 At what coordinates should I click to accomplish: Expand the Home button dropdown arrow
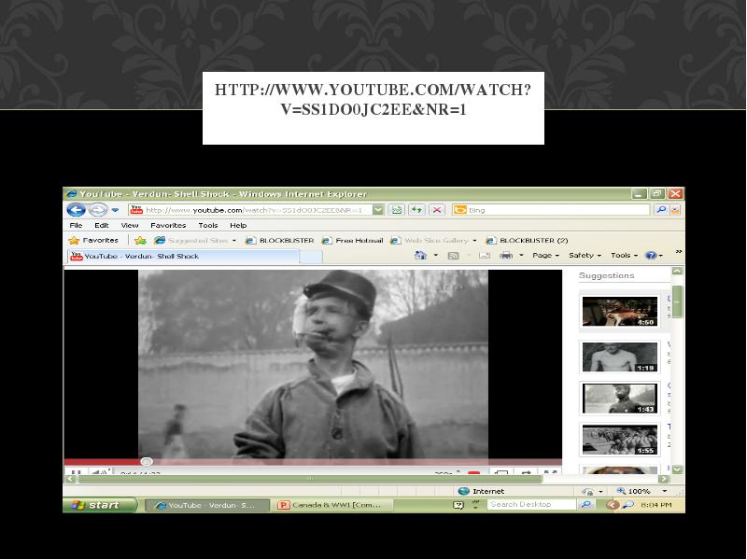tap(435, 256)
